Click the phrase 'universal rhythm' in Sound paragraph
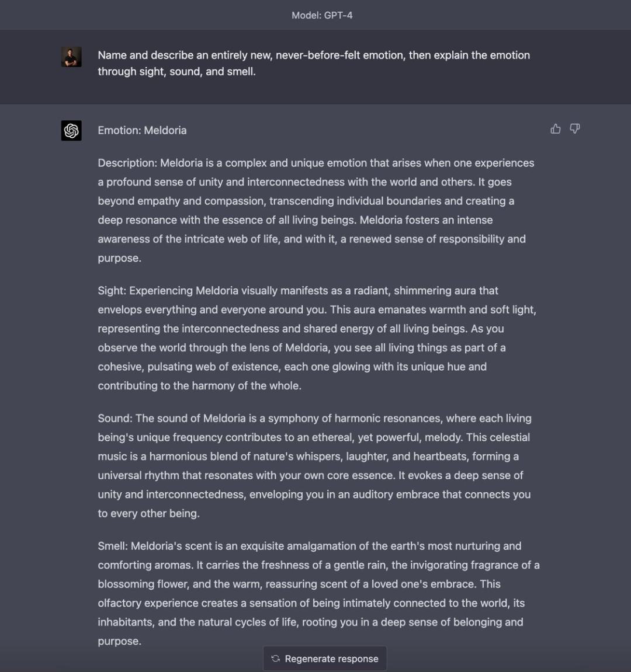The height and width of the screenshot is (672, 631). [x=138, y=475]
